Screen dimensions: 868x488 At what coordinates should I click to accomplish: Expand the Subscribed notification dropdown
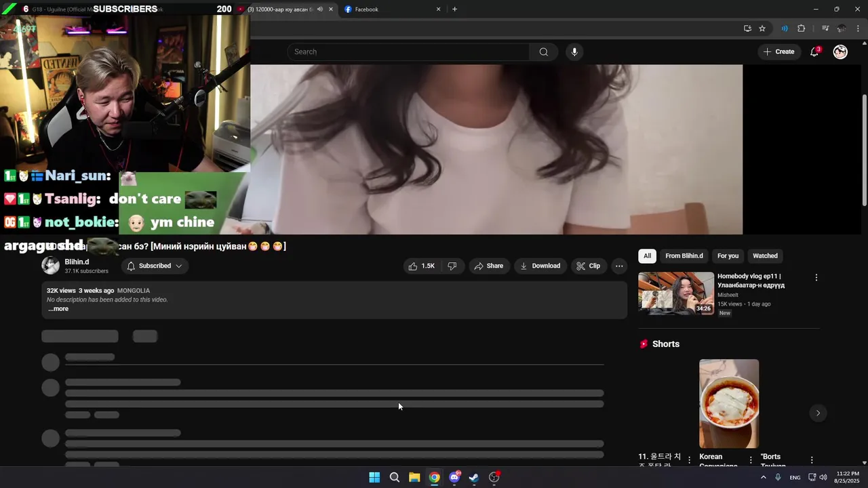tap(155, 266)
